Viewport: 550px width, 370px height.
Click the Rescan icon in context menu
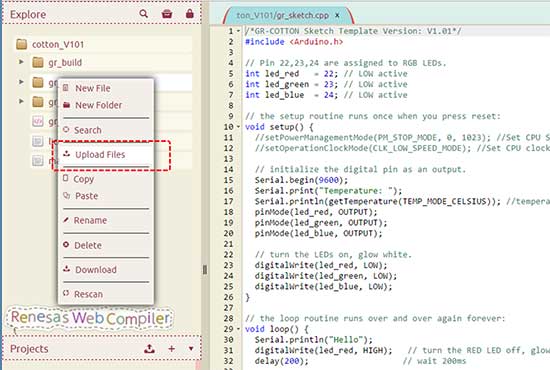coord(66,293)
